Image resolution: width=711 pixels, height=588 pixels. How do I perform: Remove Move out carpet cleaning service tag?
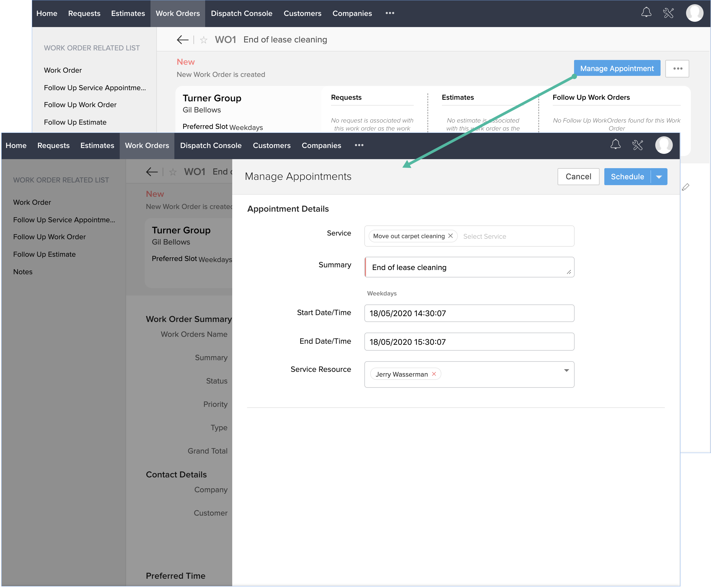[450, 236]
